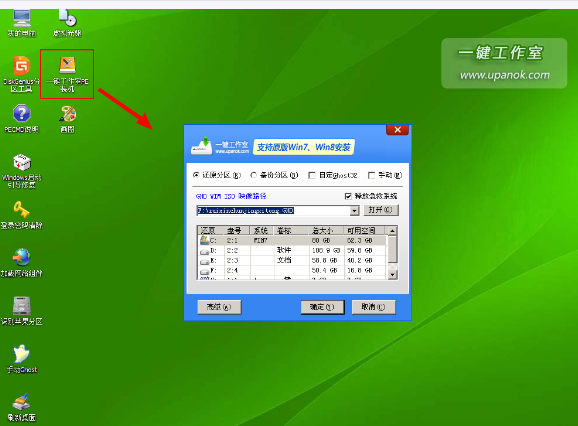Screen dimensions: 578x426
Task: Click the drive icon in the D: row
Action: [204, 252]
